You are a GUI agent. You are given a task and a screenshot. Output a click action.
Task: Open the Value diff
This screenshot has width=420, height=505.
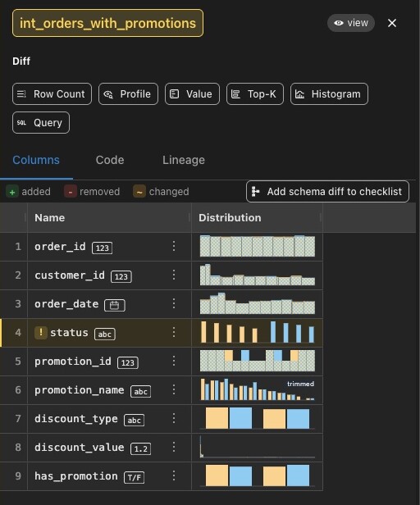point(192,94)
